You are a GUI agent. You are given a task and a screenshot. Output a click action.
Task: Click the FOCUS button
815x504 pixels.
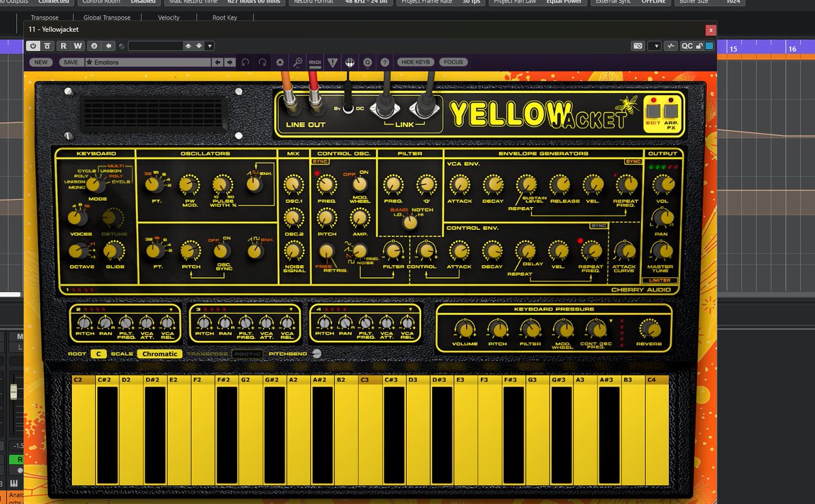[454, 62]
